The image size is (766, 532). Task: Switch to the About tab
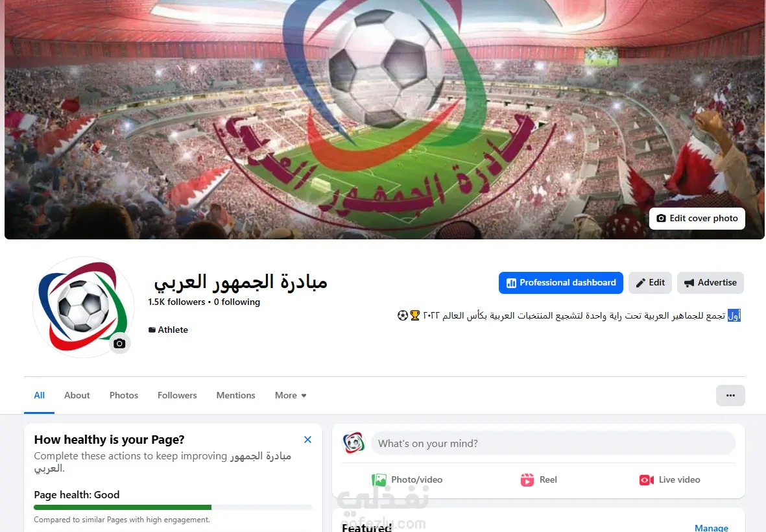77,395
